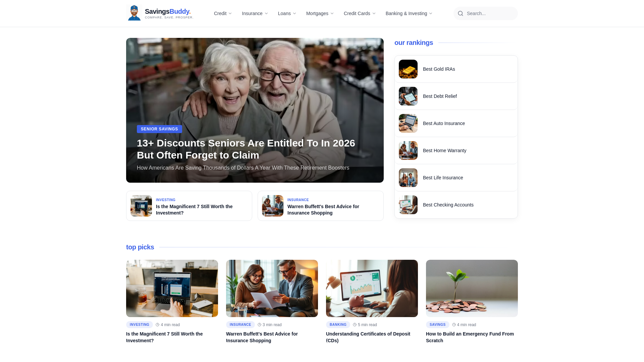Expand the Credit Cards menu chevron
The height and width of the screenshot is (362, 644).
click(x=374, y=13)
